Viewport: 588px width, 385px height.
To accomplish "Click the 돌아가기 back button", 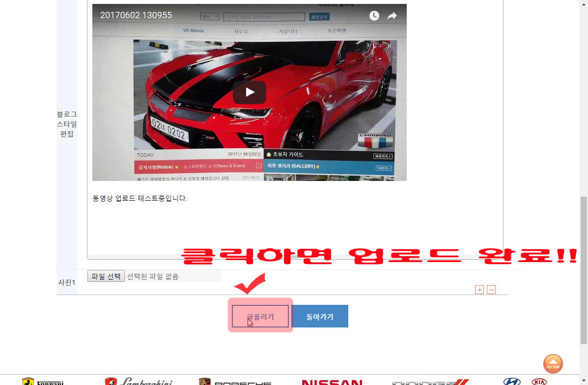I will pos(319,316).
